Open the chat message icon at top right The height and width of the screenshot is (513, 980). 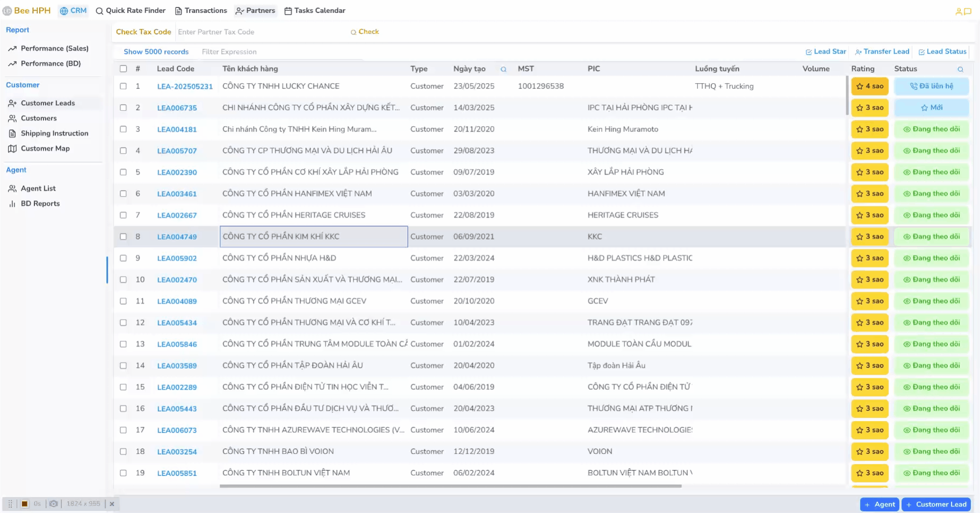(x=968, y=11)
